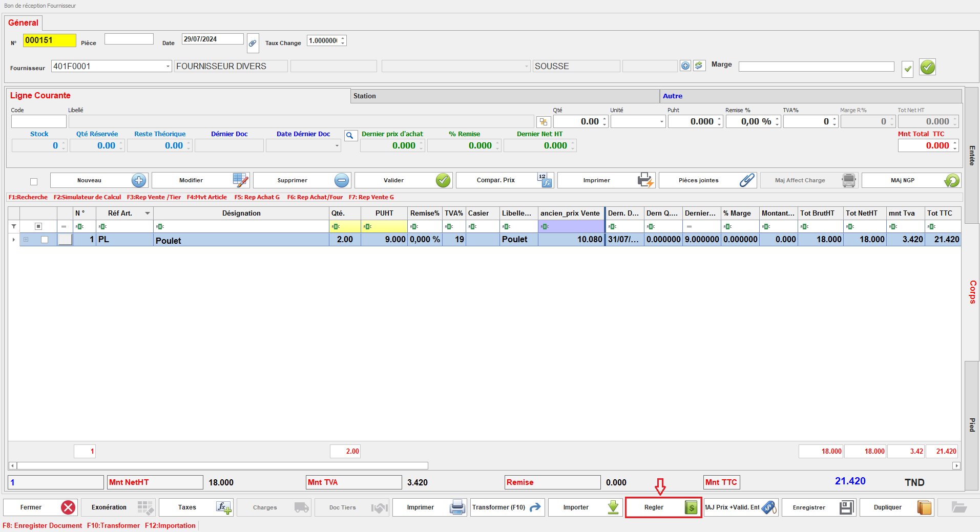Screen dimensions: 980x532
Task: Click the Exonération button
Action: point(118,507)
